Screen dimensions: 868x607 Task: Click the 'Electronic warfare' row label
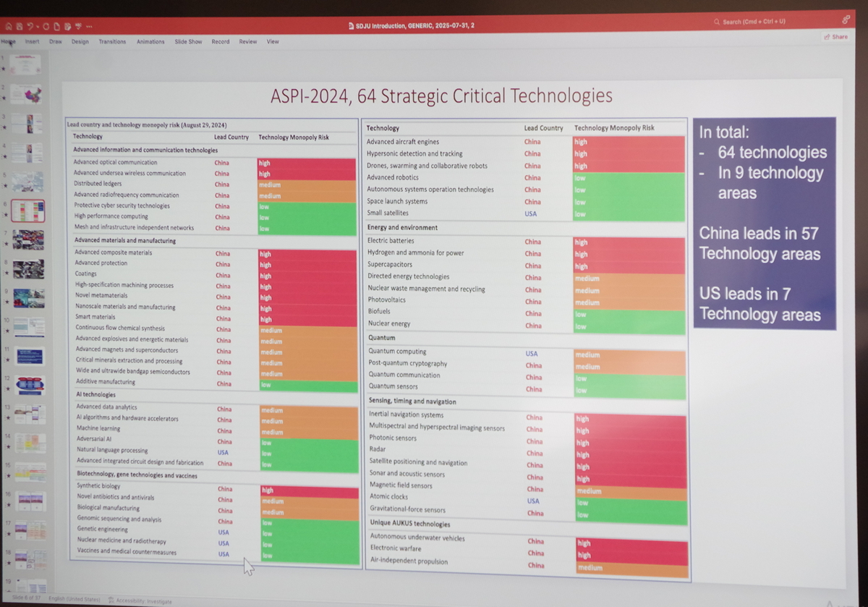[x=397, y=549]
